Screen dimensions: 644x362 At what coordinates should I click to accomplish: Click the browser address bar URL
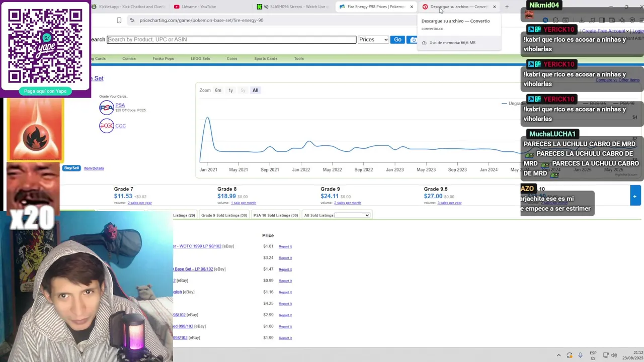pos(201,20)
